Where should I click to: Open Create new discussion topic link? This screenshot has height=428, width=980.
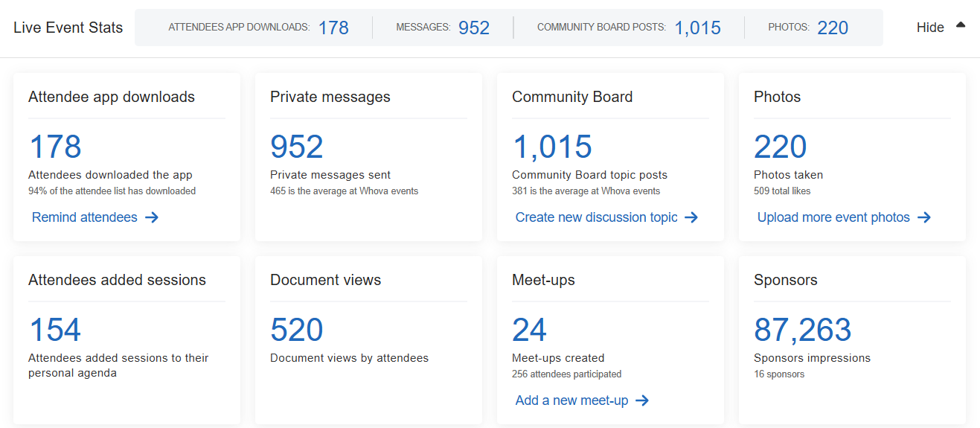596,217
